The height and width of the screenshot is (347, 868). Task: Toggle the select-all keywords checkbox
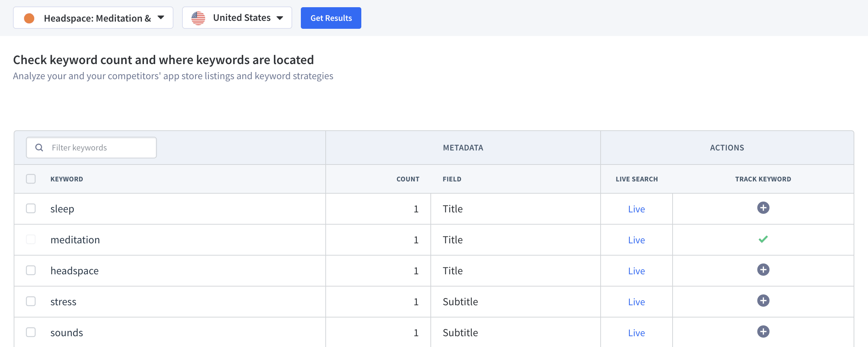pyautogui.click(x=31, y=179)
